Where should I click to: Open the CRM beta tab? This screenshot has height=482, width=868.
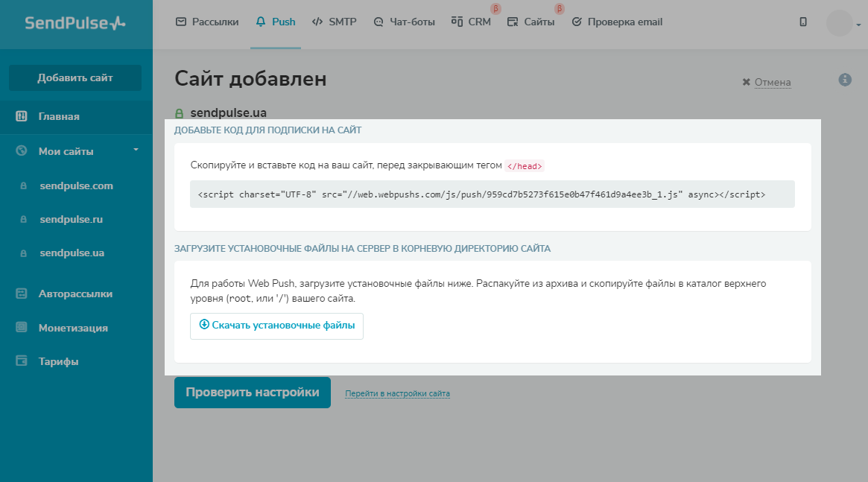(x=472, y=22)
